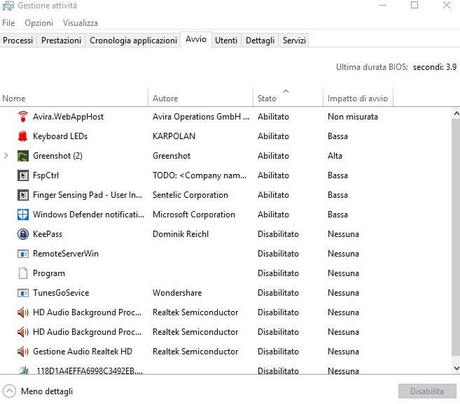Click the Microsoft Corporation author cell
460x404 pixels.
click(x=194, y=214)
